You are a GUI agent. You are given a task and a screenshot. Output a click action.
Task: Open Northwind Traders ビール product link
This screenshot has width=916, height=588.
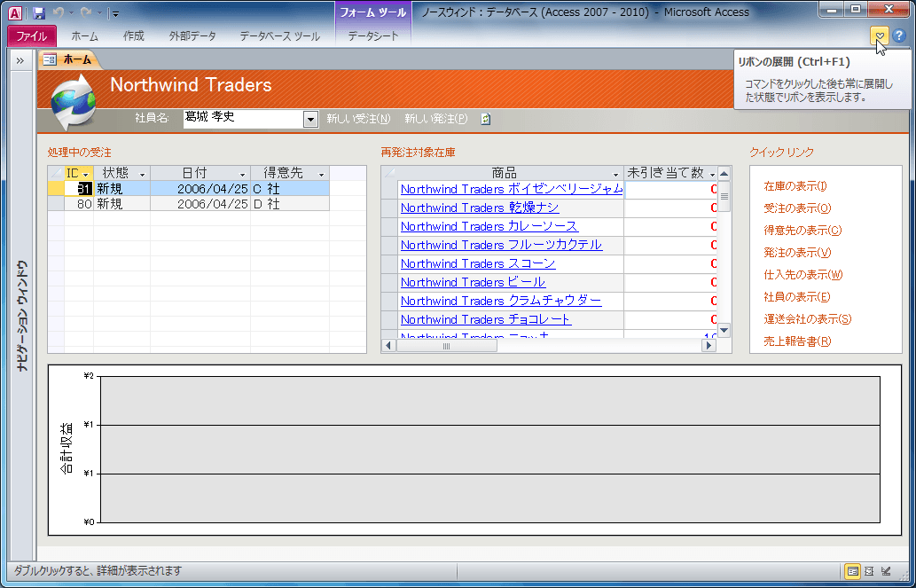473,282
